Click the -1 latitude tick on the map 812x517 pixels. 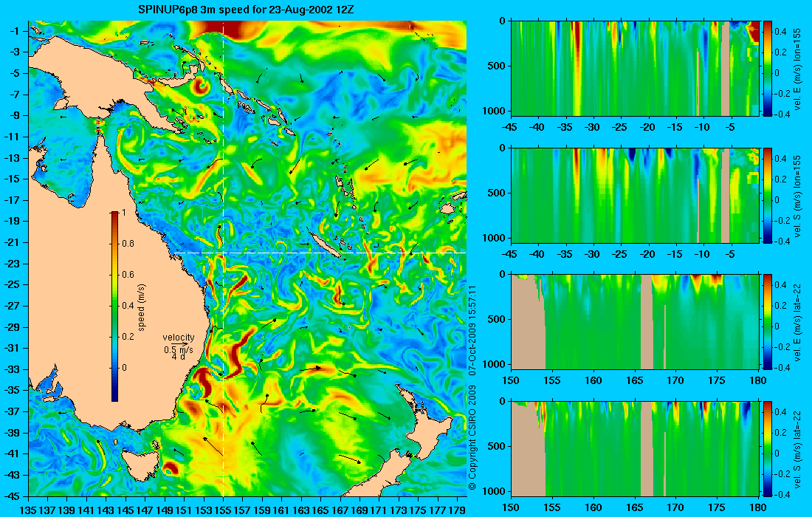(x=14, y=31)
